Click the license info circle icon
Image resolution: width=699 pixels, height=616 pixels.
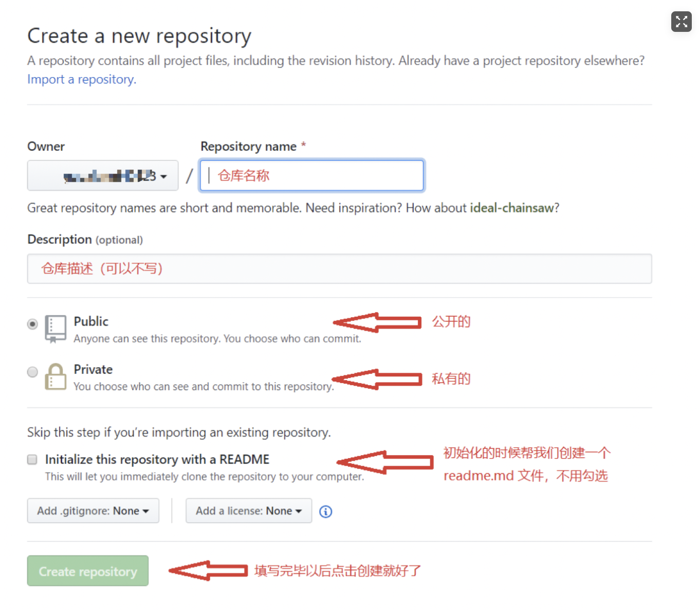(325, 512)
